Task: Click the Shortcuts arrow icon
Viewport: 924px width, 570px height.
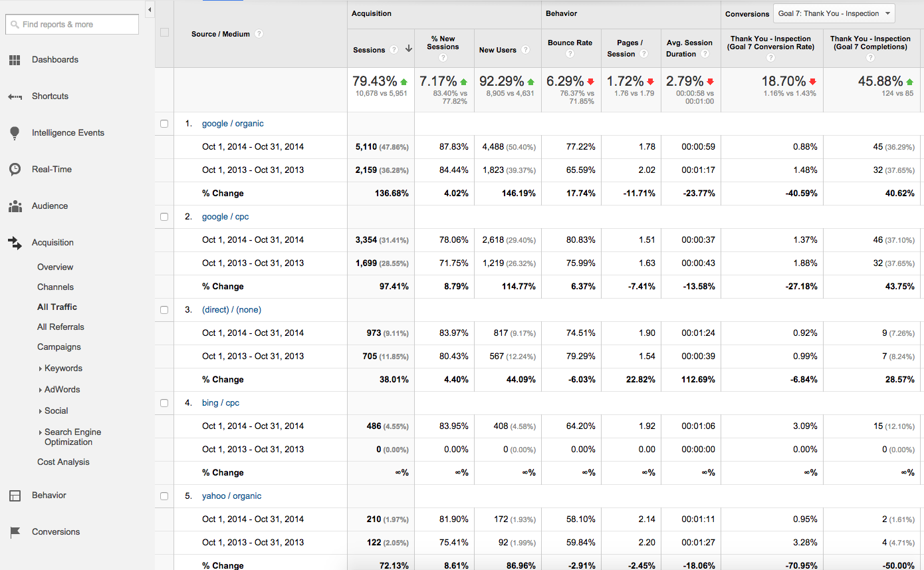Action: [15, 96]
